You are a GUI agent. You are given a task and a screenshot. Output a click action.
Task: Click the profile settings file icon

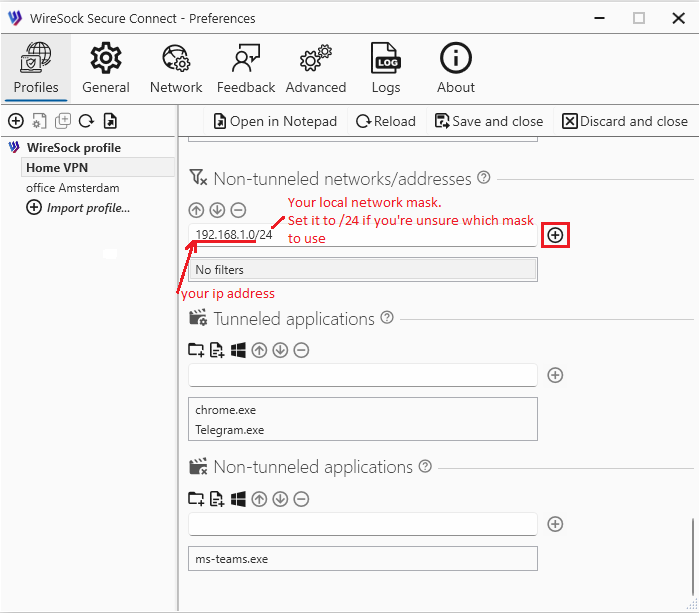tap(39, 121)
